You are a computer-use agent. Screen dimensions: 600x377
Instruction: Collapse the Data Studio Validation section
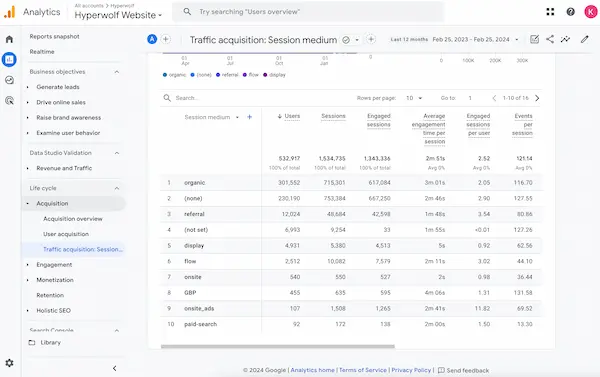point(117,153)
